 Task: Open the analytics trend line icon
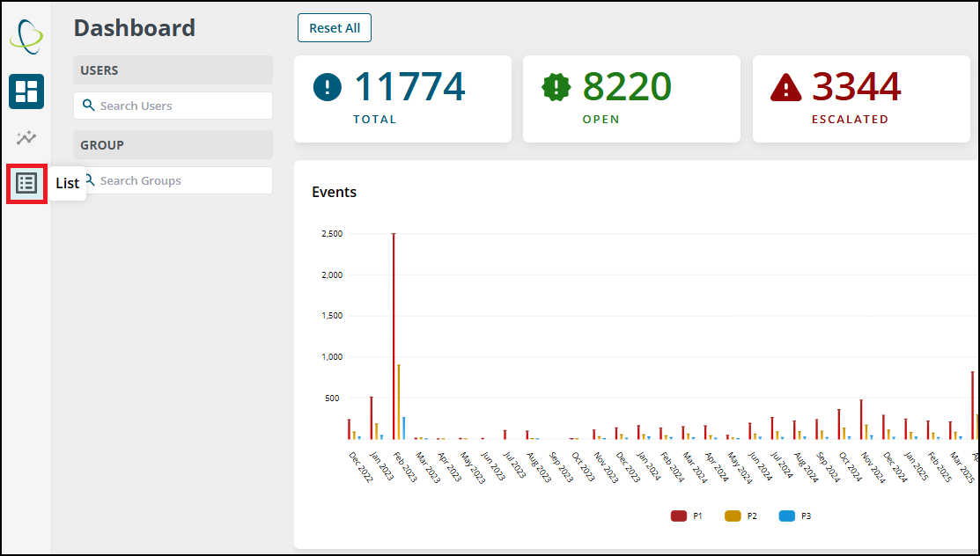[26, 137]
